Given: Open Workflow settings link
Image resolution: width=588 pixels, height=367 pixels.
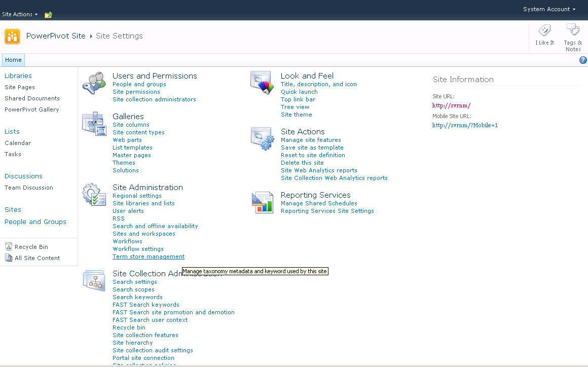Looking at the screenshot, I should pyautogui.click(x=138, y=249).
